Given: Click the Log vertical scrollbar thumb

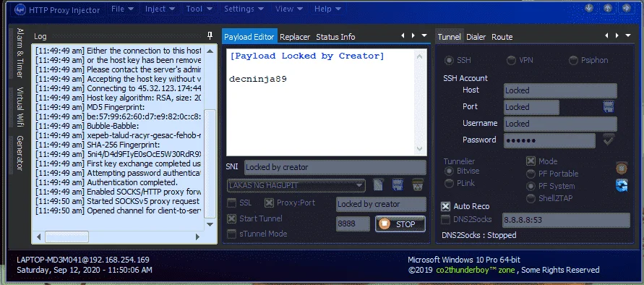Looking at the screenshot, I should pos(210,163).
